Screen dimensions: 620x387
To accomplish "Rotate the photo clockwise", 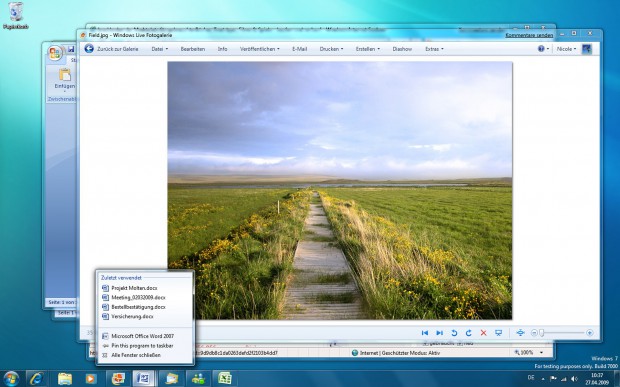I will [469, 333].
